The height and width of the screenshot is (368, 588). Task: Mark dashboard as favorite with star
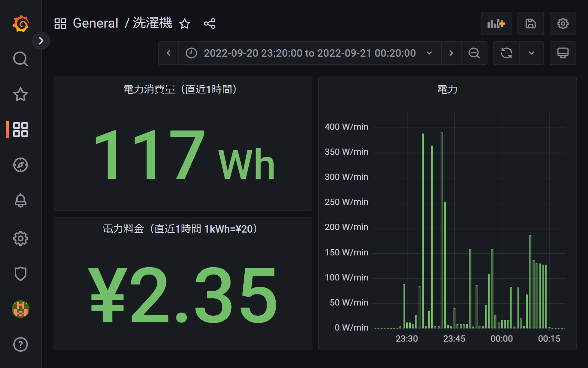click(x=184, y=24)
